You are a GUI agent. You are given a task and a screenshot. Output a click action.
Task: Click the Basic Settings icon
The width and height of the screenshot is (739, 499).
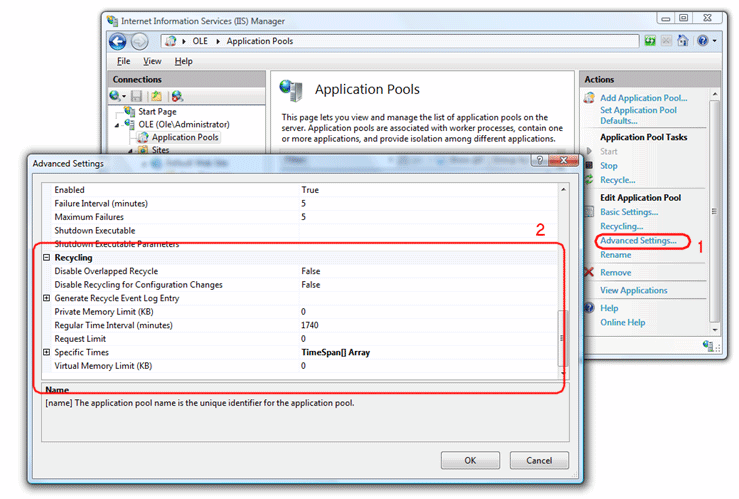(588, 212)
